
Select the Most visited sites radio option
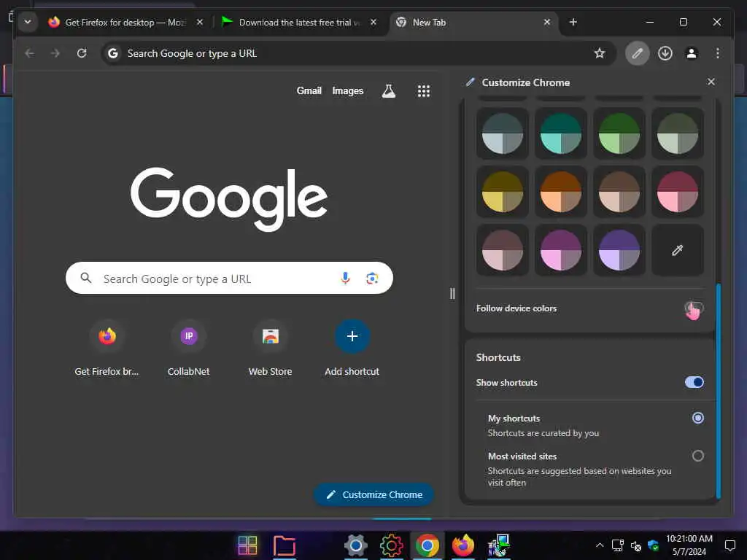(x=698, y=456)
